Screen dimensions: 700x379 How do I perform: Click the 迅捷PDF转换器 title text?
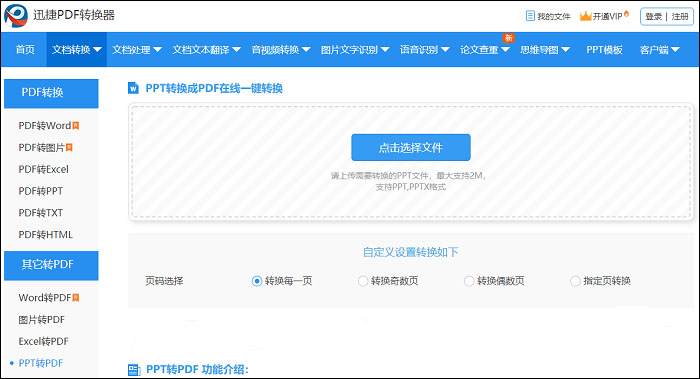[74, 15]
